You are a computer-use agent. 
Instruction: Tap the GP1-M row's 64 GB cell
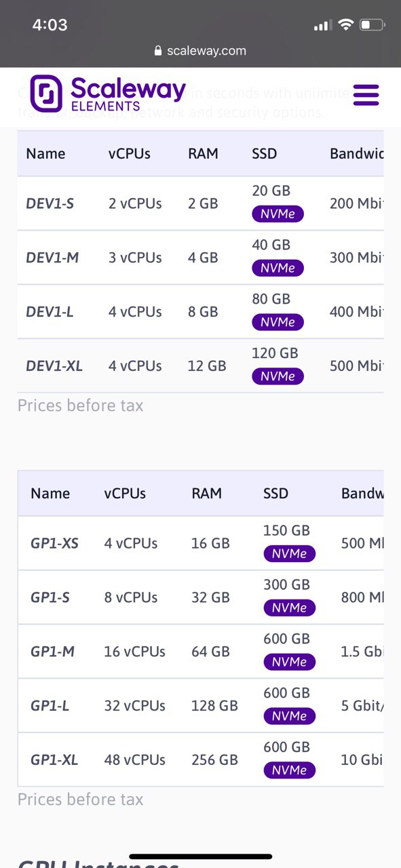(x=210, y=652)
